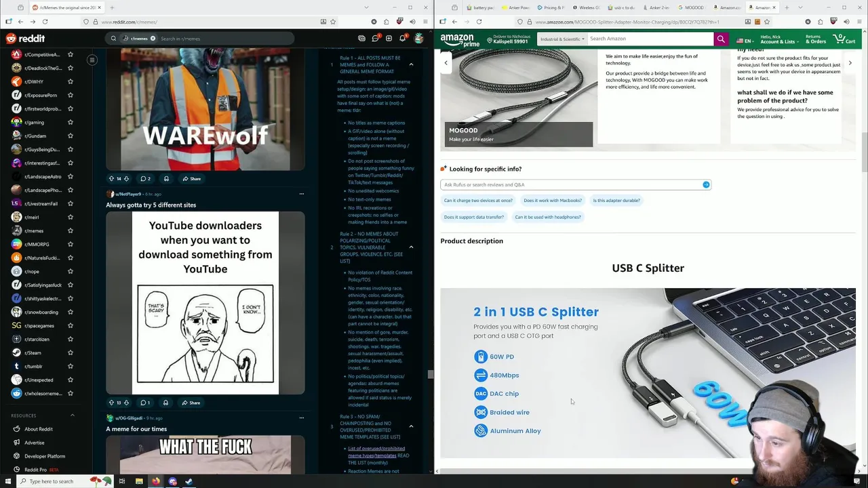Submit the Rufus question arrow icon
Image resolution: width=868 pixels, height=488 pixels.
click(x=706, y=184)
